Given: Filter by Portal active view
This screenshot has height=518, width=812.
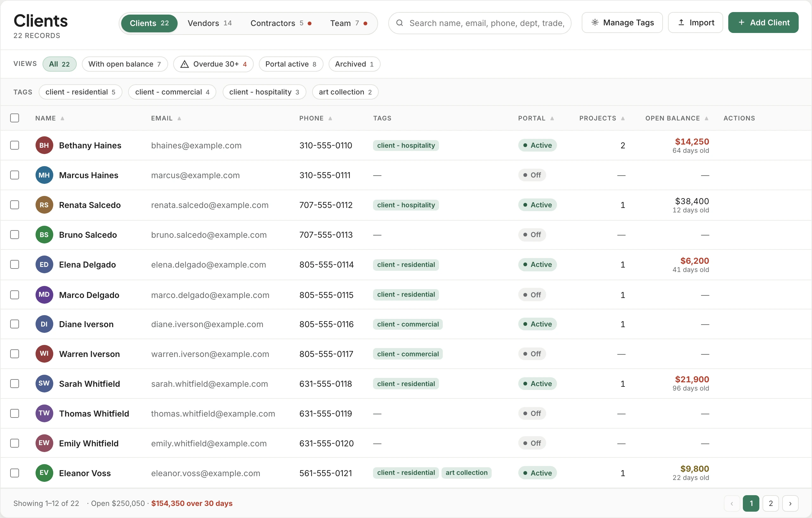Looking at the screenshot, I should point(291,64).
